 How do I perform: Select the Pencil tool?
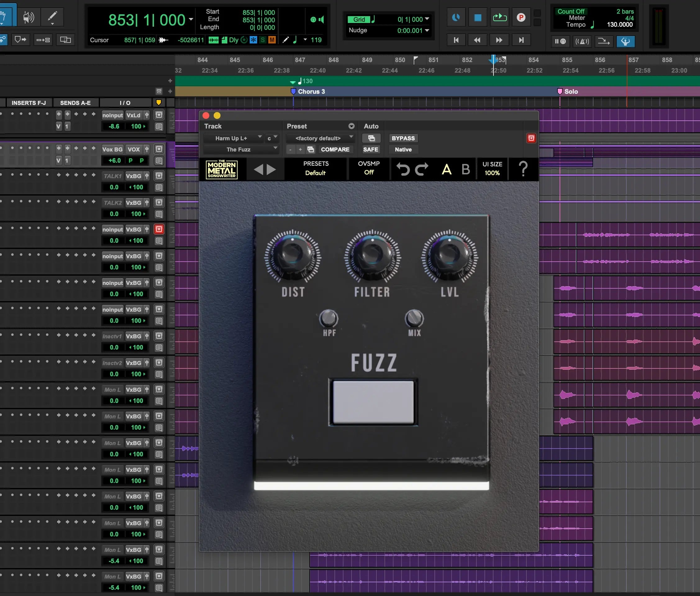click(52, 17)
